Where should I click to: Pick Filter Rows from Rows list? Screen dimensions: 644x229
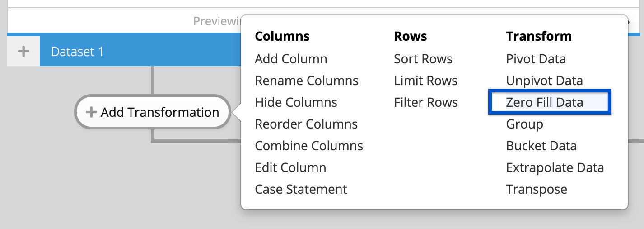click(426, 102)
